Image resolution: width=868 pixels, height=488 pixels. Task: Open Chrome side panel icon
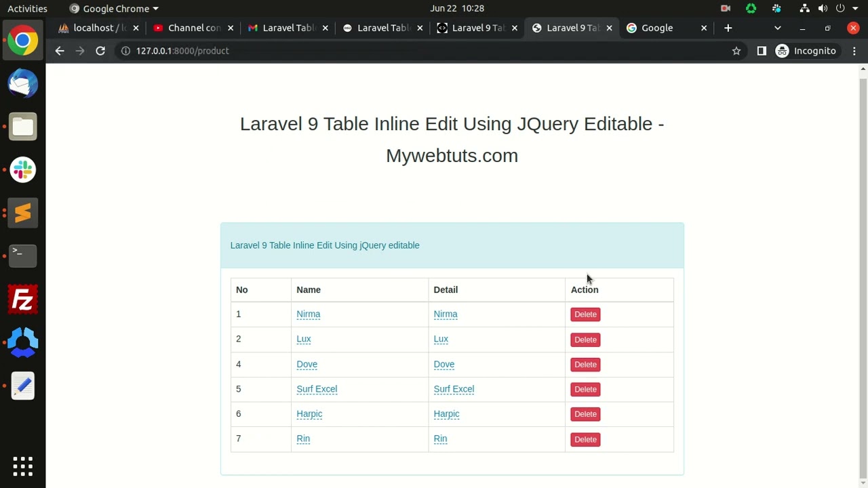point(762,51)
